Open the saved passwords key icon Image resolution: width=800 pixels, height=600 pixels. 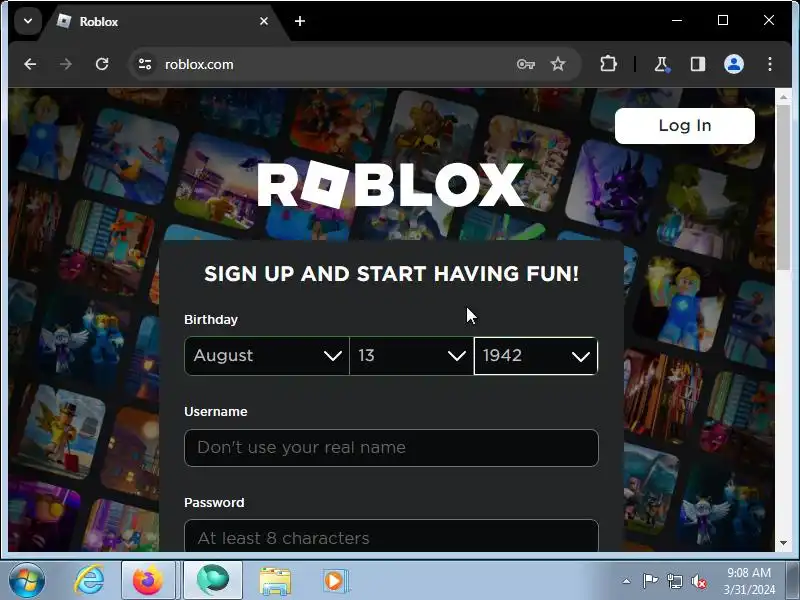pos(526,64)
